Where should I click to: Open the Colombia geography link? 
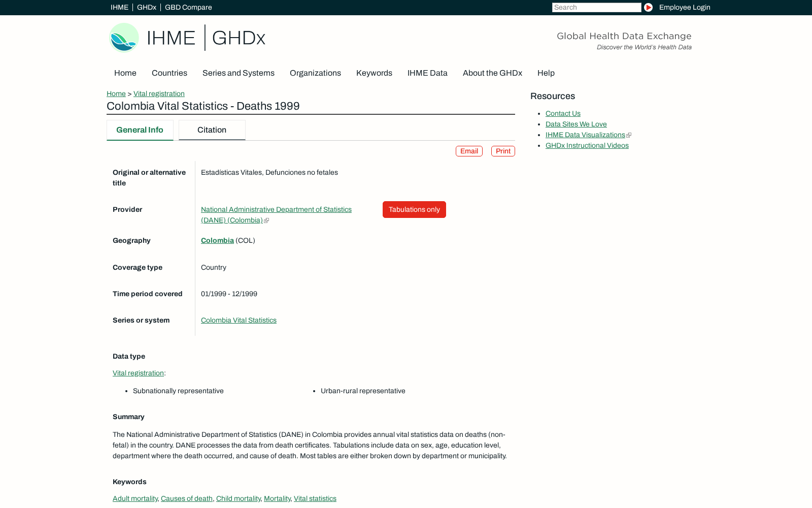point(217,241)
